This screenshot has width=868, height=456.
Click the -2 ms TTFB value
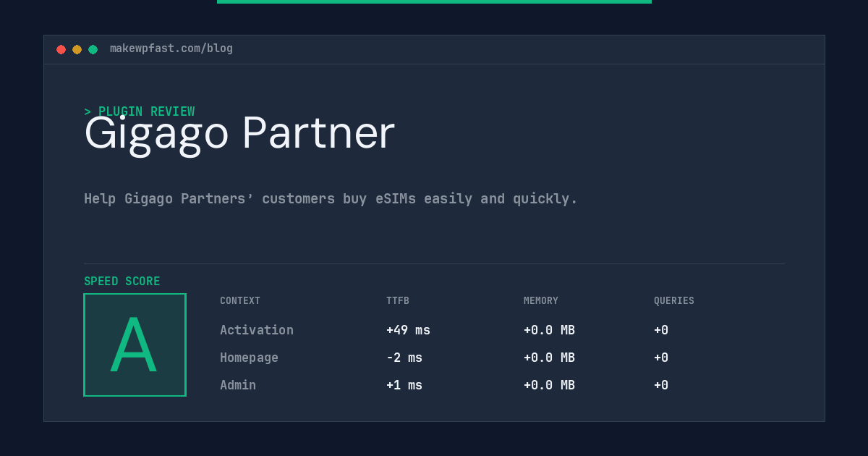point(404,358)
